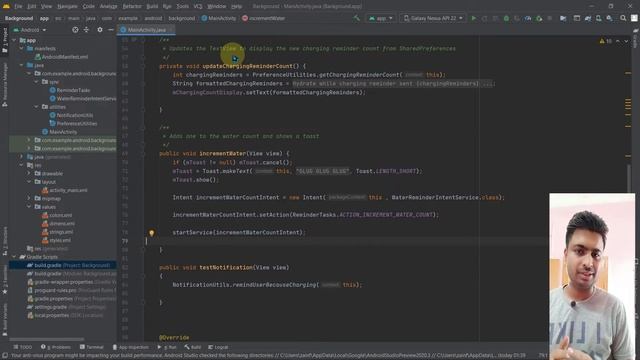The height and width of the screenshot is (360, 640).
Task: Select strings.xml in values folder
Action: 58,231
